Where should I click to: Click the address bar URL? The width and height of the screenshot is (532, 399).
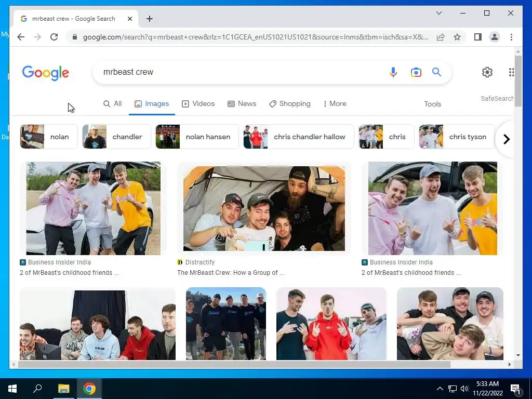255,37
